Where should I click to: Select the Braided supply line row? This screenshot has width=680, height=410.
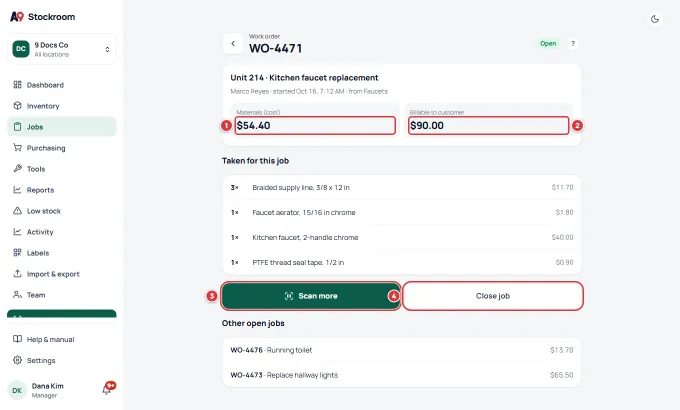[402, 187]
